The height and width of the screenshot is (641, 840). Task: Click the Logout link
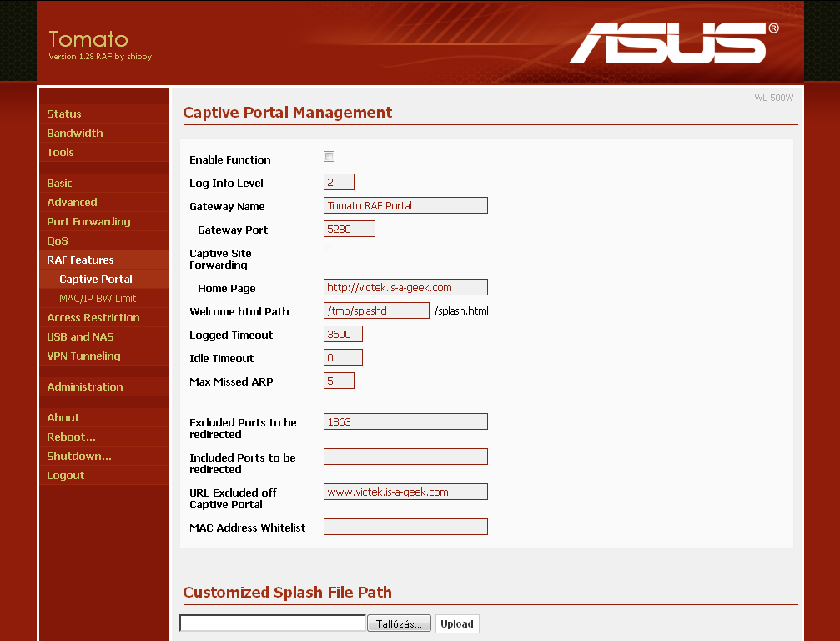(65, 476)
